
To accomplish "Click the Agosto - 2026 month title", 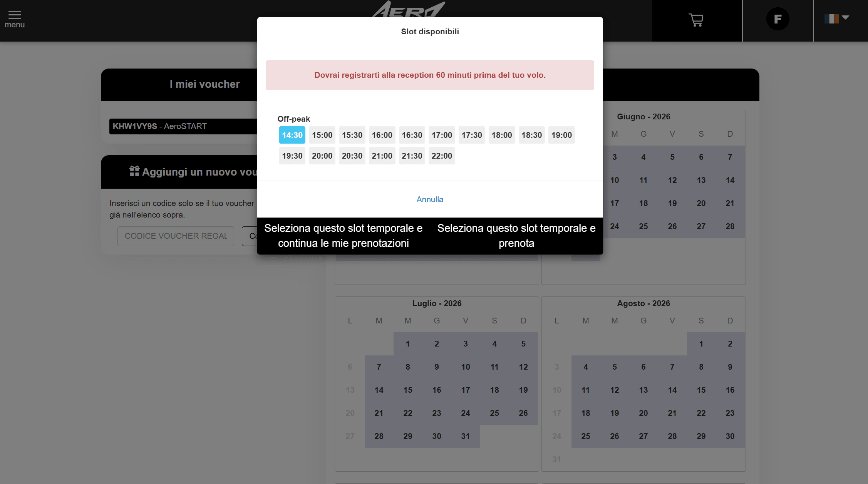I will [643, 303].
